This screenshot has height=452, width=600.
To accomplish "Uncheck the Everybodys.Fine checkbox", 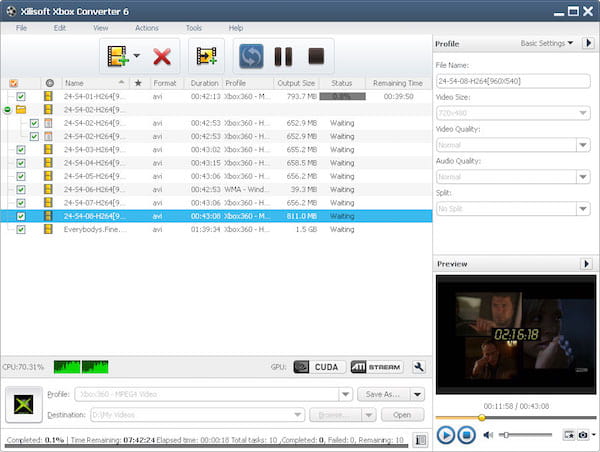I will click(21, 229).
